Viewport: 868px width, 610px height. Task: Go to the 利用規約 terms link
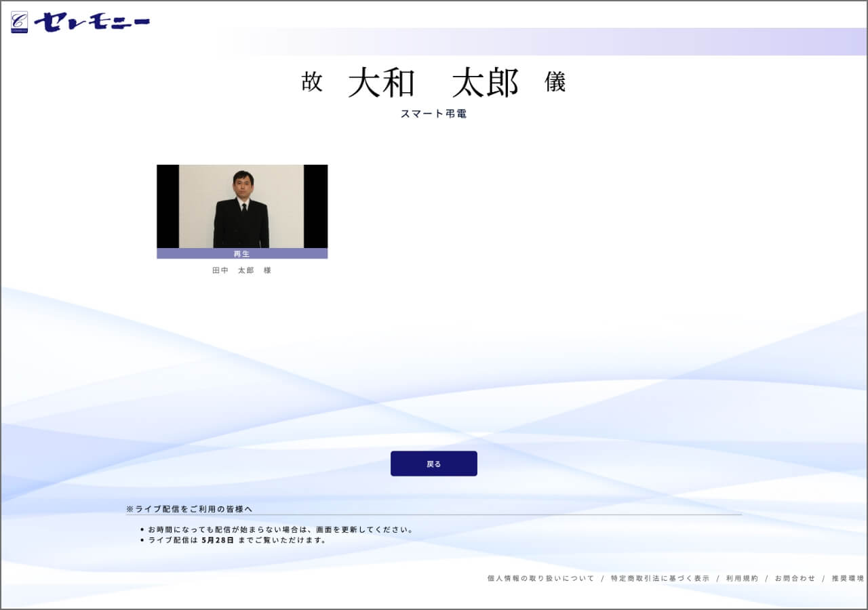coord(742,579)
